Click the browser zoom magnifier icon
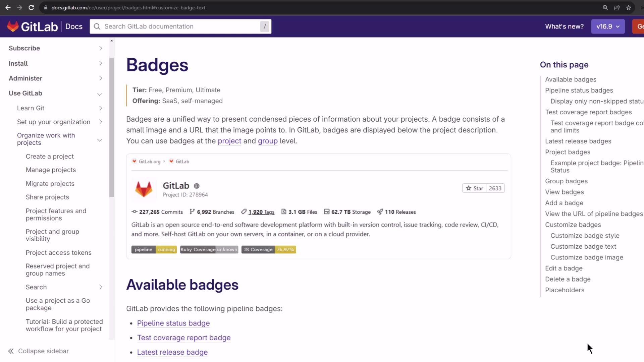 [x=605, y=7]
